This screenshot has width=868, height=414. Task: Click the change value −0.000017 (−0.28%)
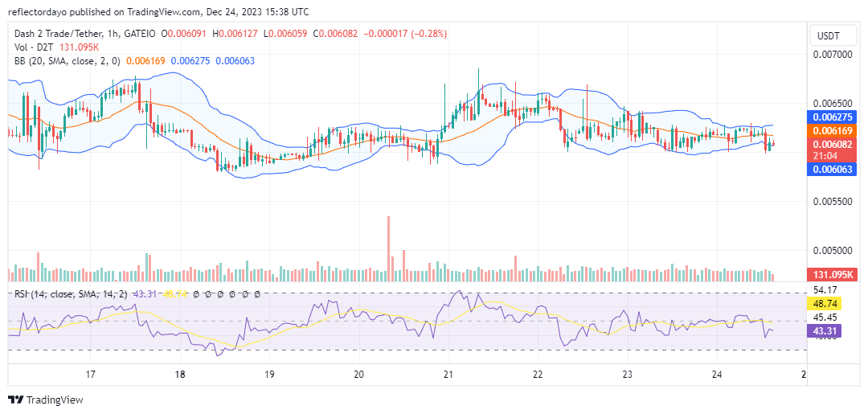pos(404,34)
